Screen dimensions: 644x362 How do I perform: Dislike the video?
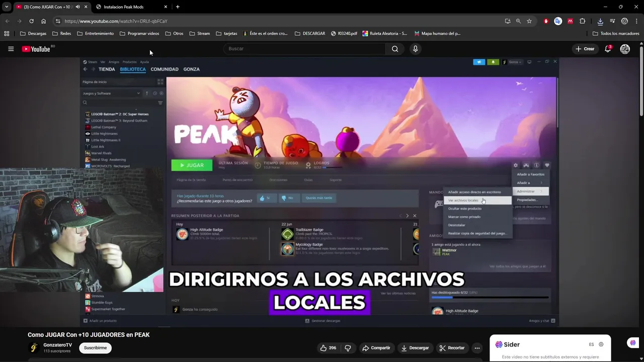[x=348, y=348]
